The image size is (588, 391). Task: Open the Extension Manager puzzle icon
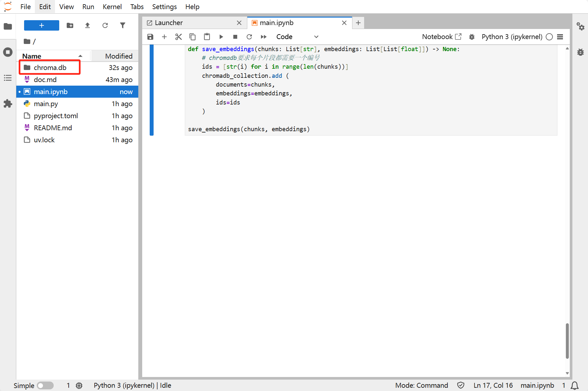tap(8, 104)
